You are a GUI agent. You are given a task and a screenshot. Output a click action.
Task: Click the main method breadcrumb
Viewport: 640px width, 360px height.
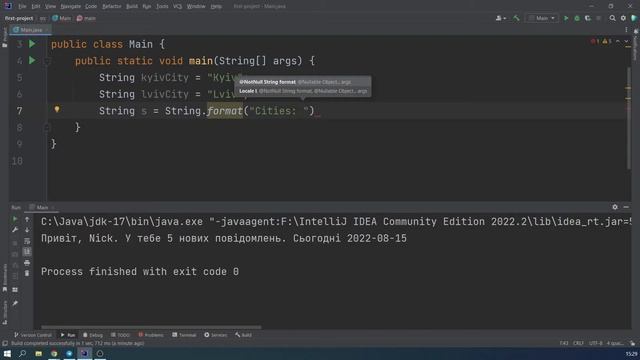(86, 18)
